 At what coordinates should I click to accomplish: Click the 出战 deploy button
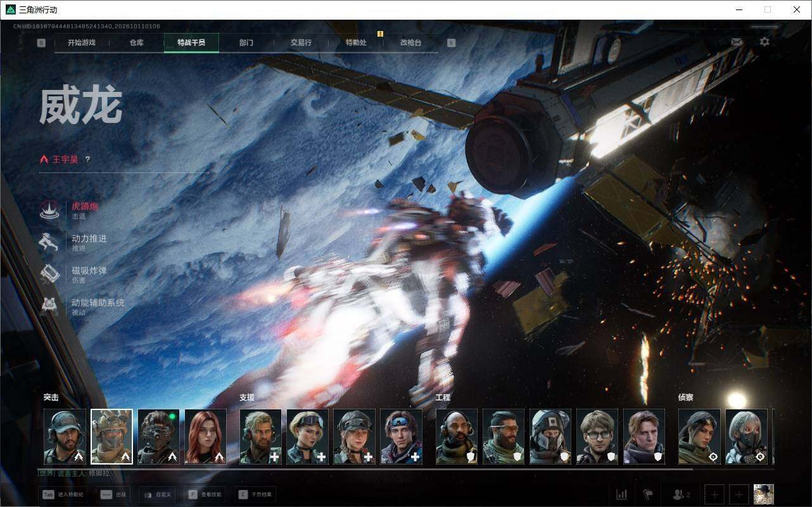[113, 494]
